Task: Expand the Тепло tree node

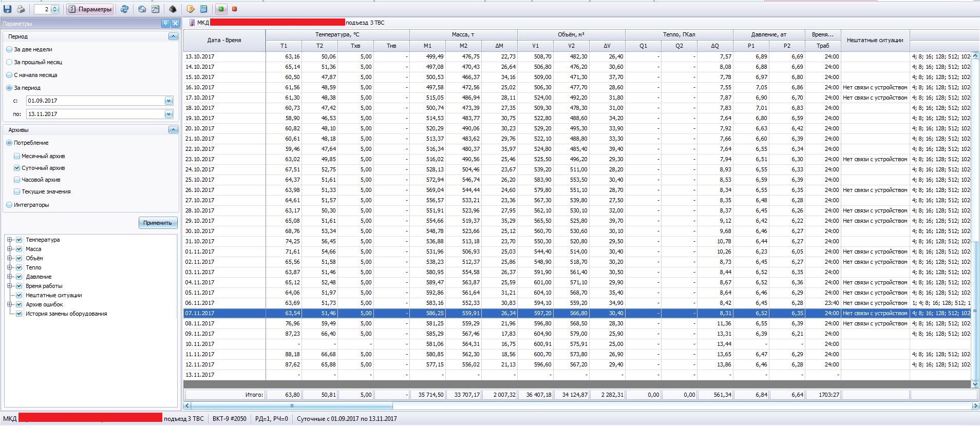Action: tap(9, 267)
